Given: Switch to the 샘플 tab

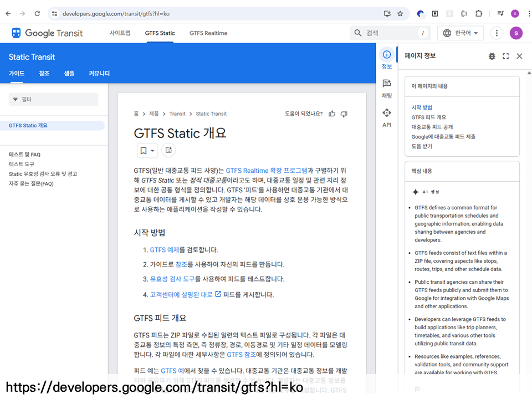Looking at the screenshot, I should (69, 73).
